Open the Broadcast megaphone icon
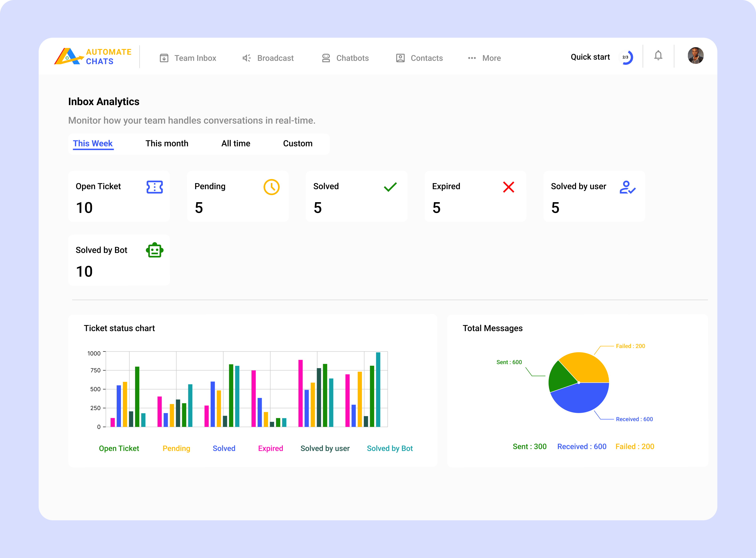Viewport: 756px width, 558px height. click(246, 58)
